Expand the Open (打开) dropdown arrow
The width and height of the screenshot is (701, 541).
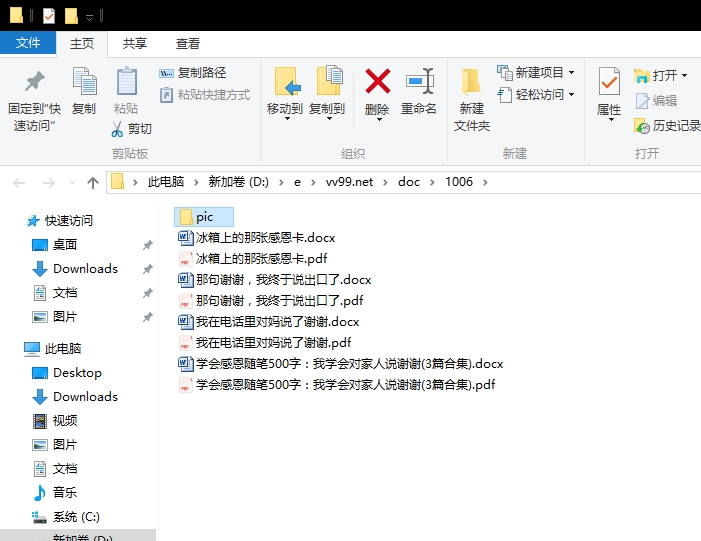684,76
